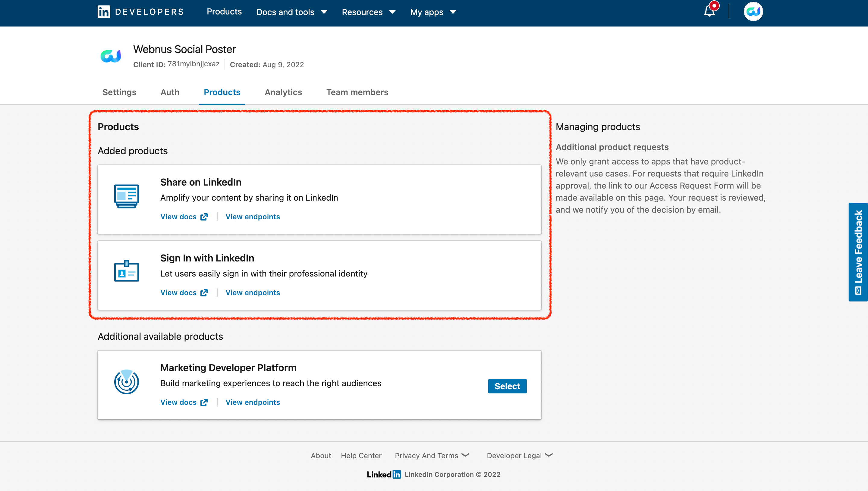The width and height of the screenshot is (868, 491).
Task: Click the Webnus Social Poster app logo
Action: pyautogui.click(x=111, y=56)
